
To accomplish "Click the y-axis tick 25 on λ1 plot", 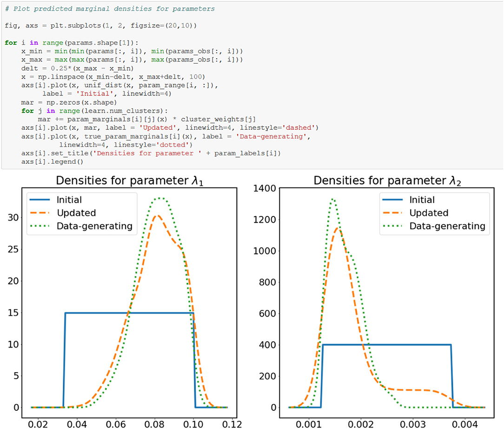I will (x=13, y=249).
